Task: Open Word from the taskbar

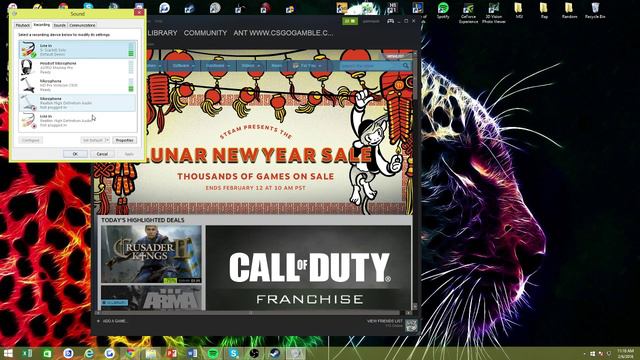Action: tap(192, 353)
